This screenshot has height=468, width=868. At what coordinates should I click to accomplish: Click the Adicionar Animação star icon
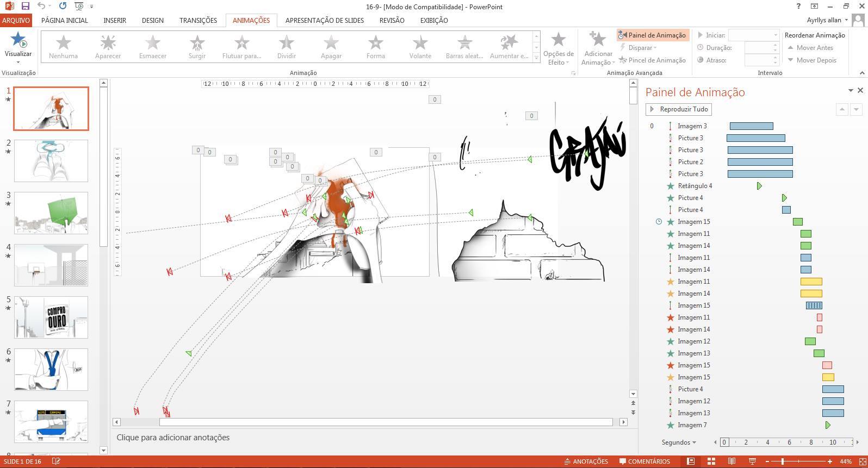[598, 40]
